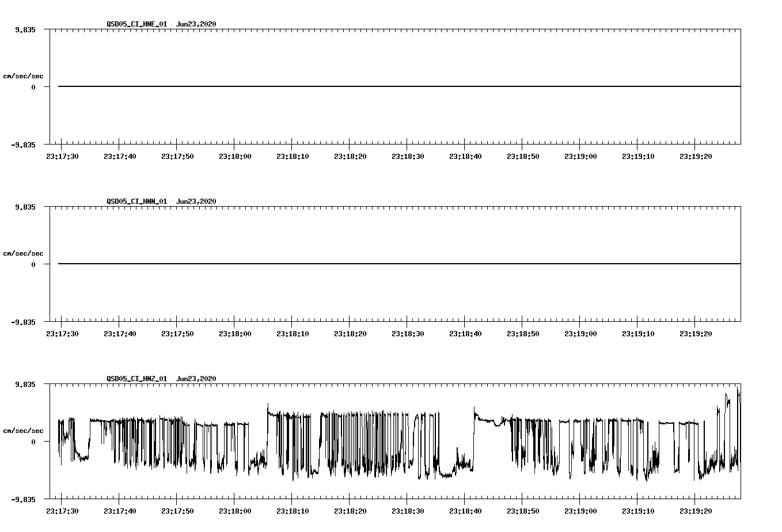Click 23:17:50 time label under the HNE plot
The height and width of the screenshot is (532, 782).
click(x=177, y=156)
